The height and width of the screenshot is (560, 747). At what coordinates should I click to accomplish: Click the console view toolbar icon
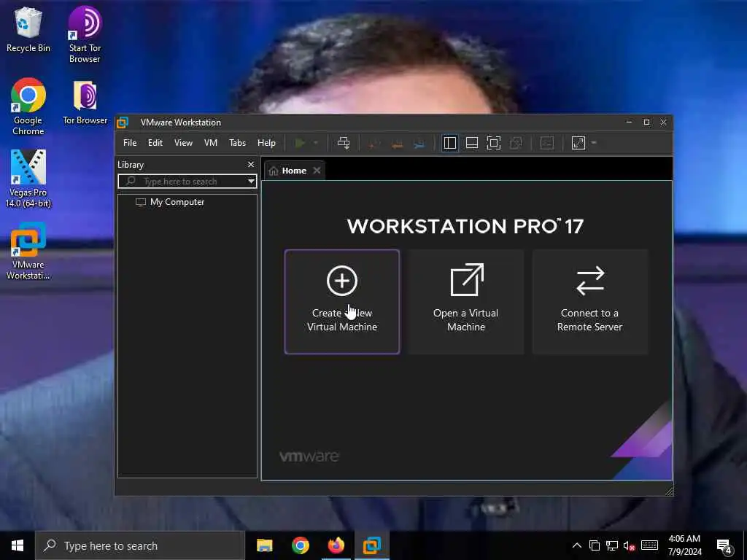tap(547, 143)
